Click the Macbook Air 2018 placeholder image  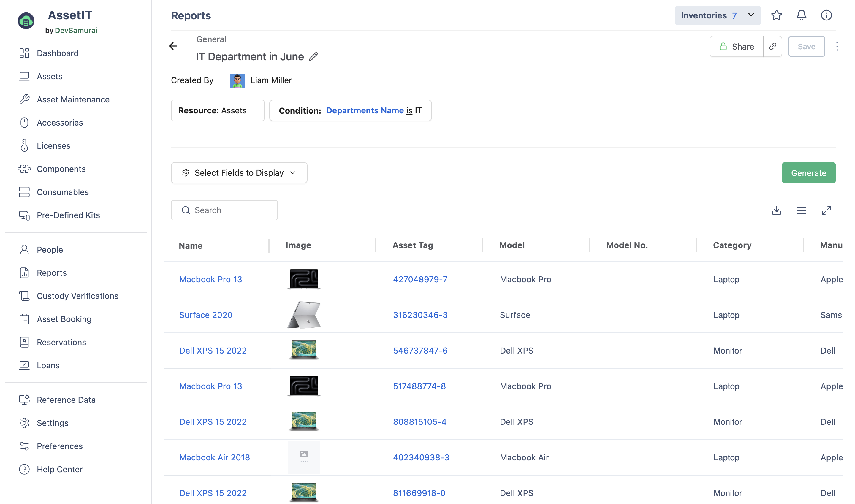pos(304,457)
